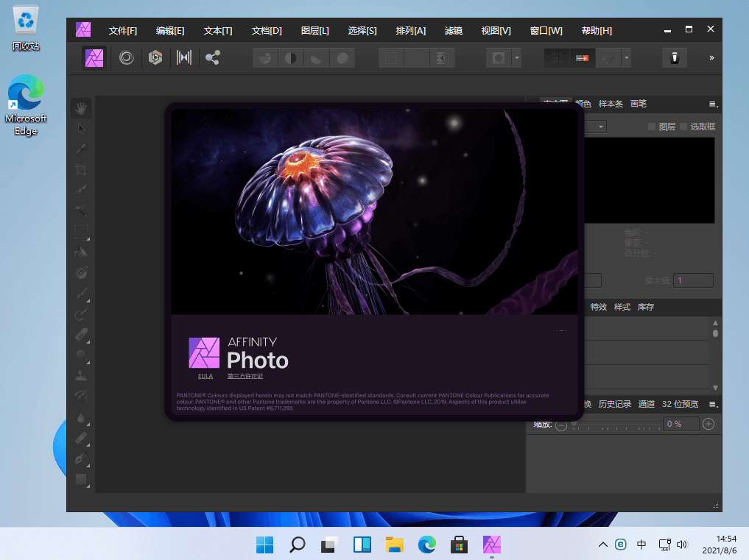749x560 pixels.
Task: Switch to the 样本条 tab
Action: [x=611, y=104]
